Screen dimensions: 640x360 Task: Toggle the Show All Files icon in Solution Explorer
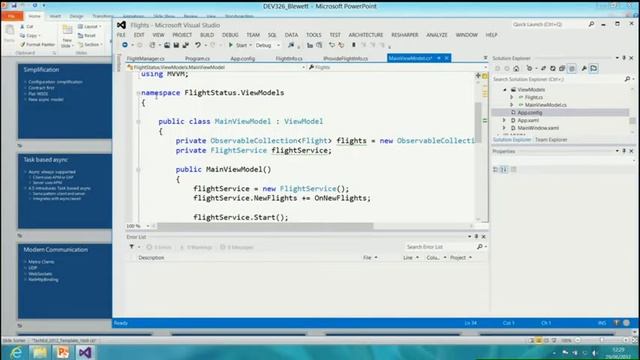572,69
